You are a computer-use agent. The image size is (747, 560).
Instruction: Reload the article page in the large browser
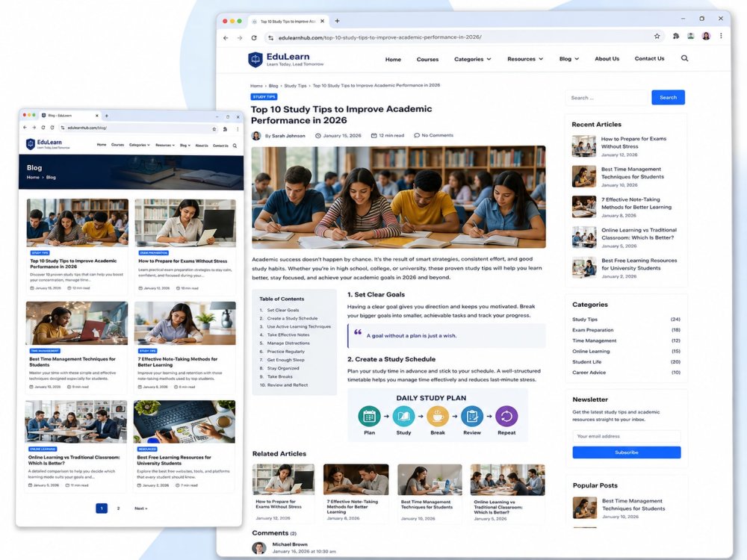pos(254,37)
